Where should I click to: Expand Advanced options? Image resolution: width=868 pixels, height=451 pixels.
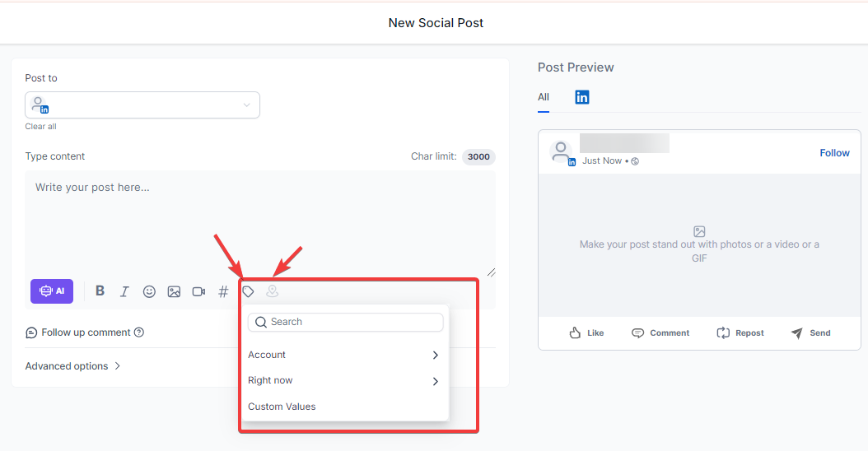coord(72,366)
